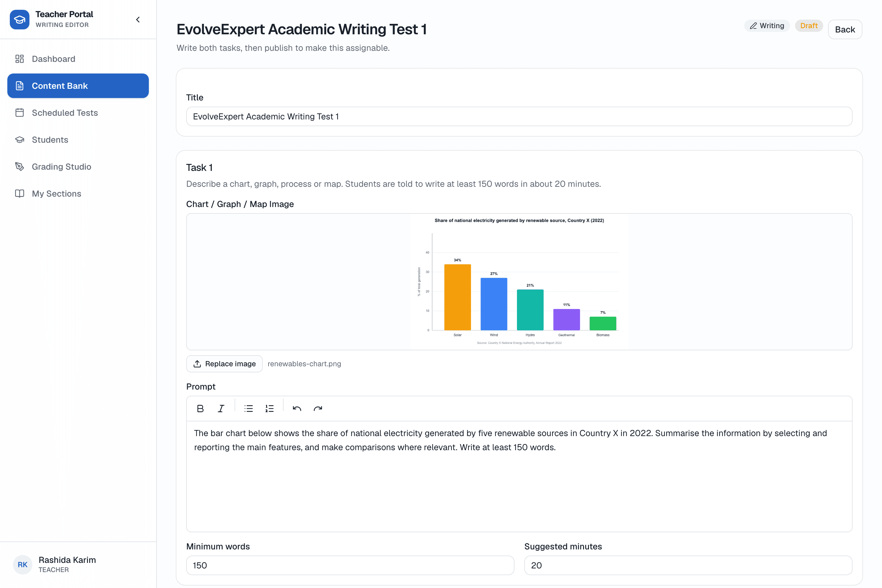Insert a numbered list in the Prompt
The width and height of the screenshot is (882, 588).
click(269, 409)
